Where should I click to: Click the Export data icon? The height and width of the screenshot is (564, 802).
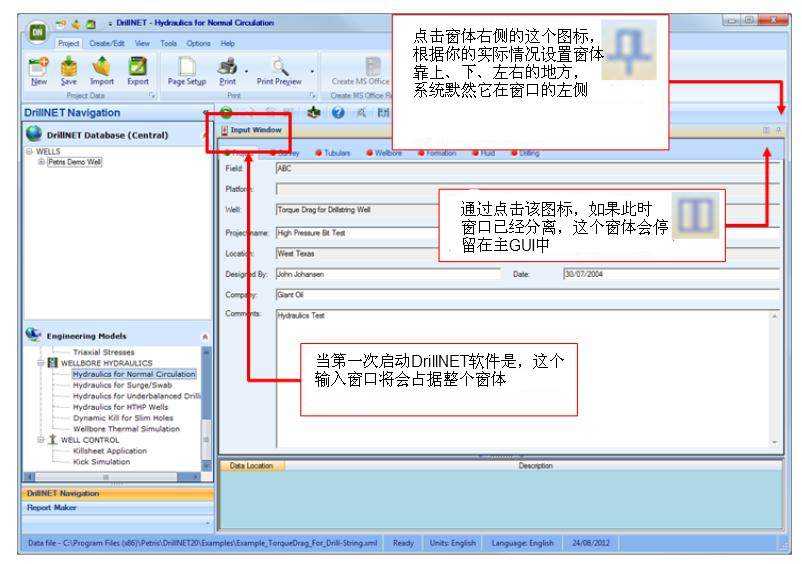[138, 66]
